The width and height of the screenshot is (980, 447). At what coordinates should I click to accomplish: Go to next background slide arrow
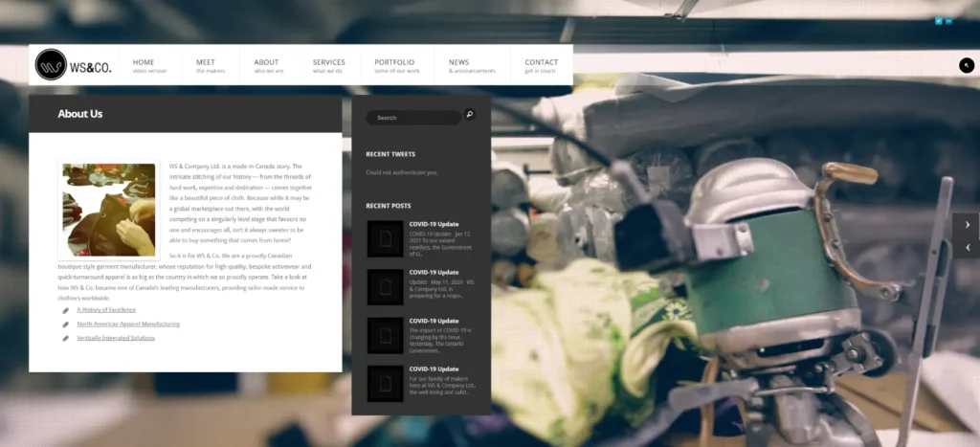point(967,225)
